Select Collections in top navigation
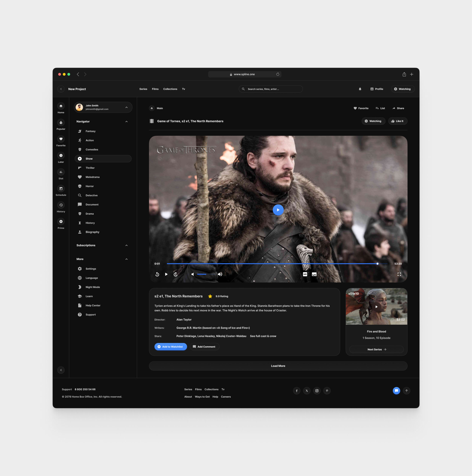The width and height of the screenshot is (472, 476). [x=170, y=89]
